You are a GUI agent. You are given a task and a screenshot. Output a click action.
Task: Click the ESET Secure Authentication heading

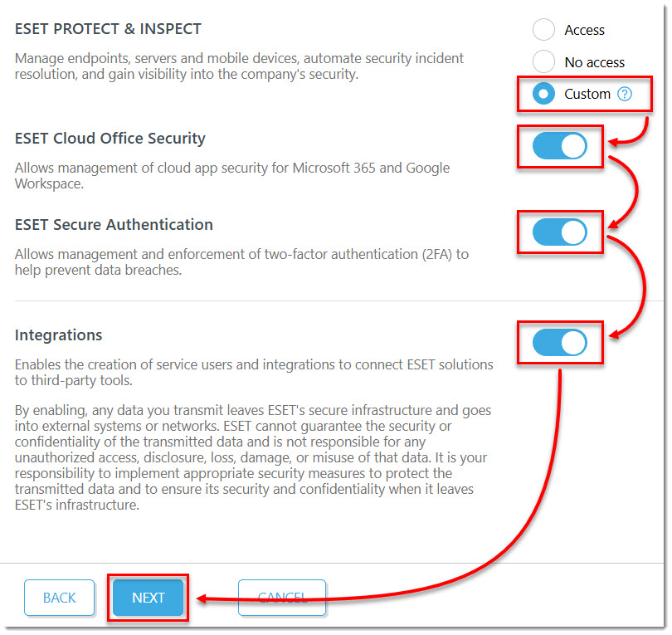point(114,225)
